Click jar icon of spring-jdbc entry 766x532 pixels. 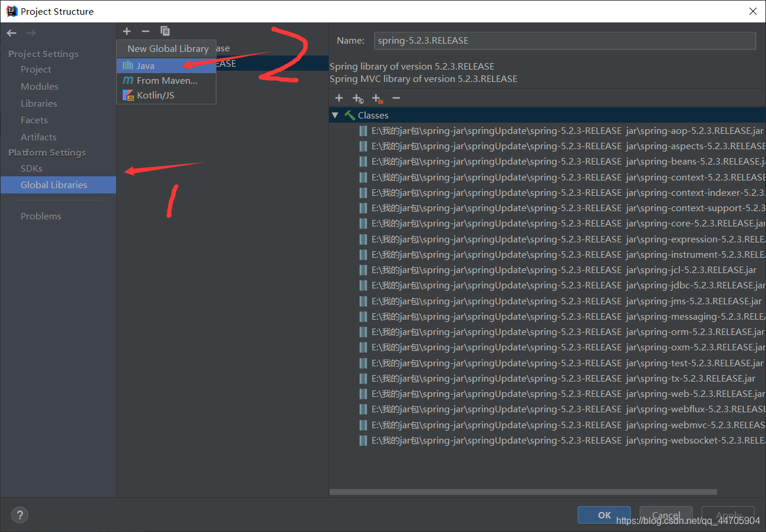click(363, 285)
